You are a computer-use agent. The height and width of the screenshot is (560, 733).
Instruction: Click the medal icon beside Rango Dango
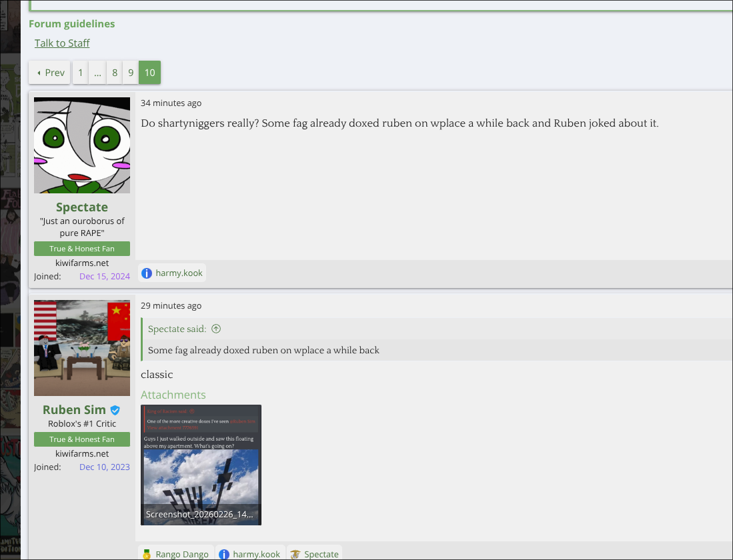[x=147, y=555]
